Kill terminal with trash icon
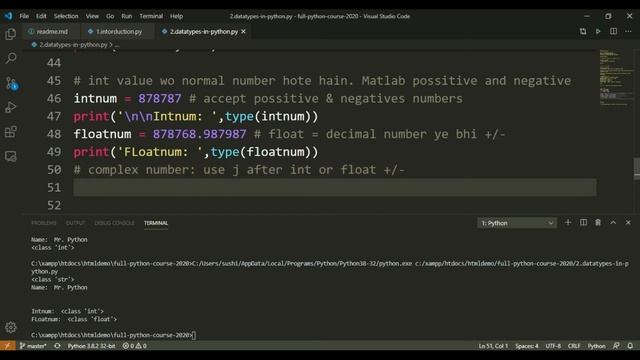 pos(598,222)
